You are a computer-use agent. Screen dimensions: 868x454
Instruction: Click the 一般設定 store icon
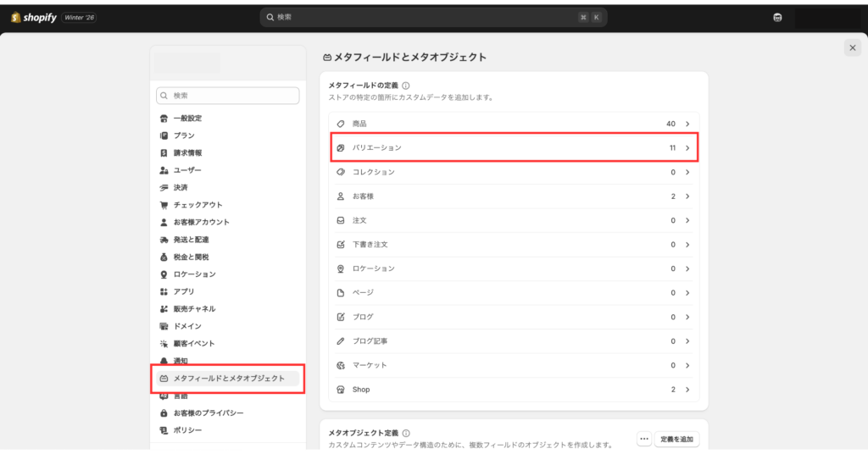[x=164, y=119]
